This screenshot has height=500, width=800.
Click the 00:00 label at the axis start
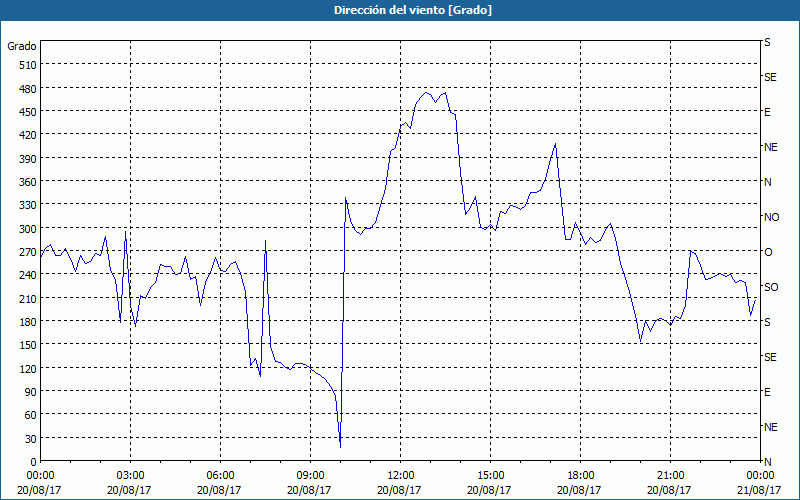tap(40, 476)
